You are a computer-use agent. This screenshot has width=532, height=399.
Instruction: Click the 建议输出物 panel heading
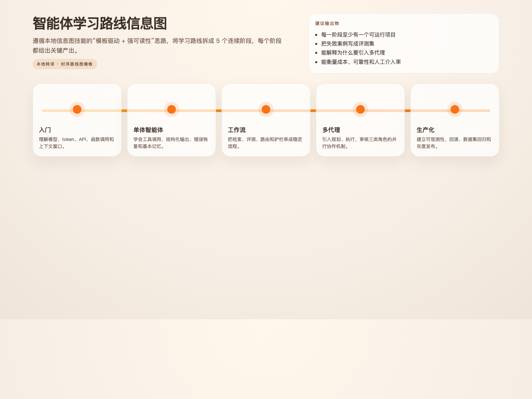[327, 23]
